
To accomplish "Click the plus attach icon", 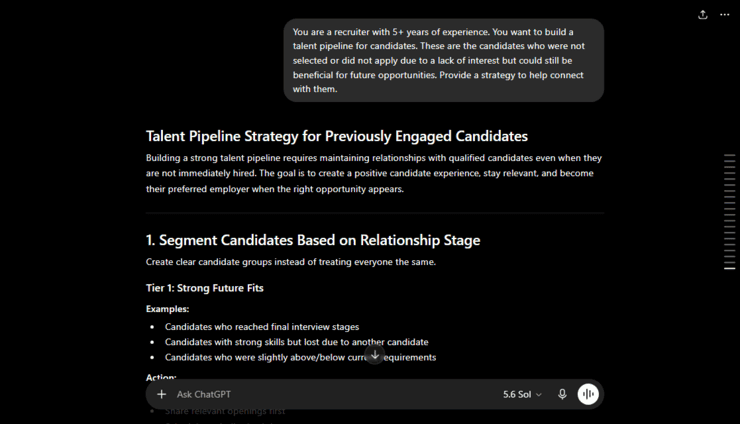I will pyautogui.click(x=161, y=394).
